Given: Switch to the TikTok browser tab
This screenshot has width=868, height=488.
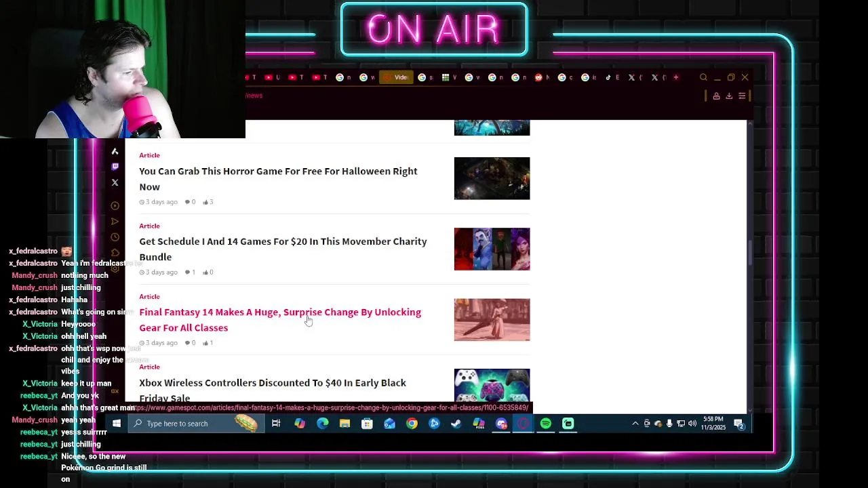Looking at the screenshot, I should (x=610, y=77).
